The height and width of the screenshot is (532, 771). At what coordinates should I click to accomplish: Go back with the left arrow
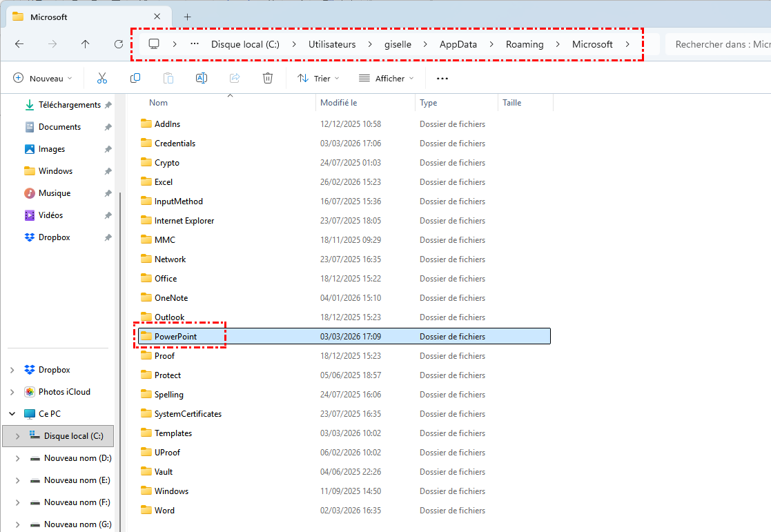pos(19,44)
